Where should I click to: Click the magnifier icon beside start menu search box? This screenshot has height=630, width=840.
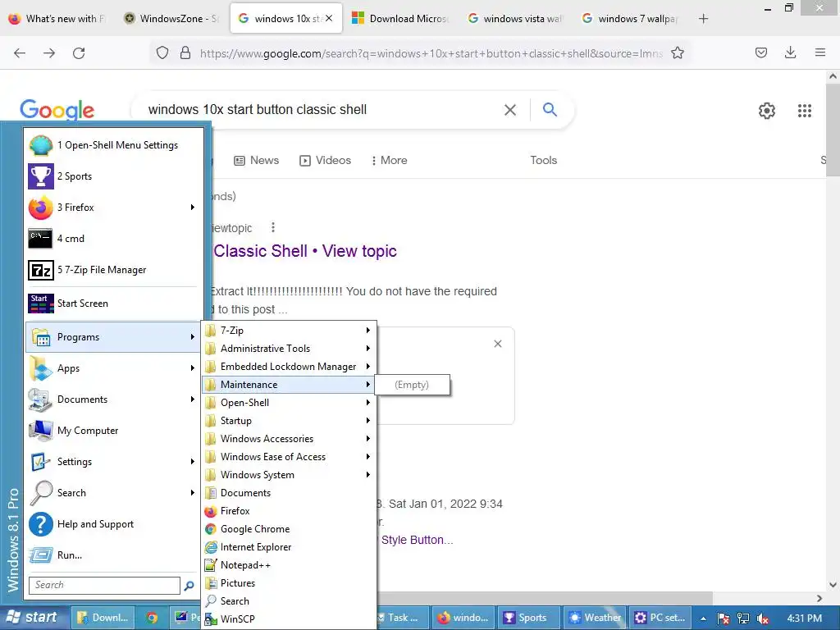(189, 586)
